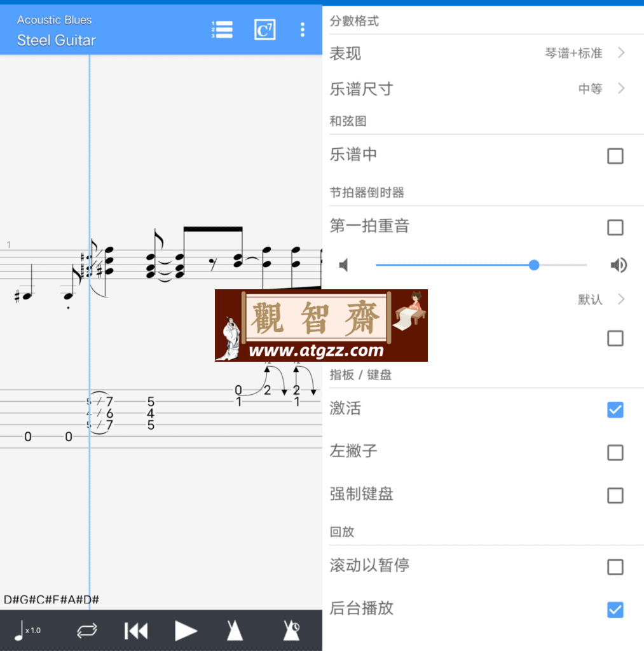Open the track list icon
The height and width of the screenshot is (651, 644).
(x=222, y=30)
